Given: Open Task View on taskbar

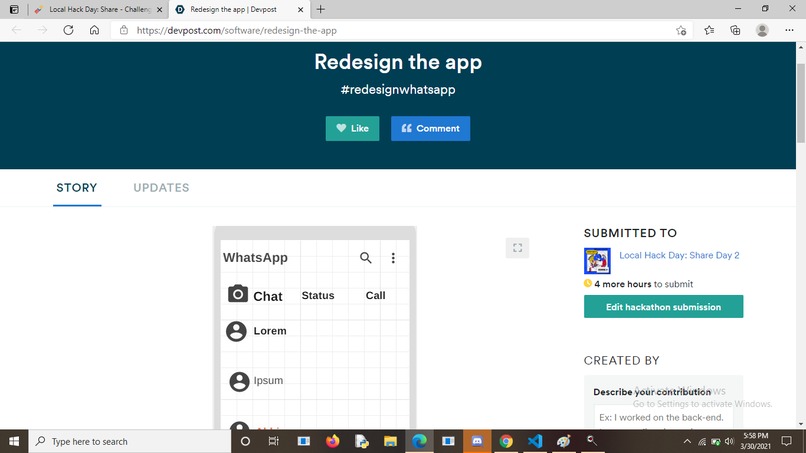Looking at the screenshot, I should 273,441.
